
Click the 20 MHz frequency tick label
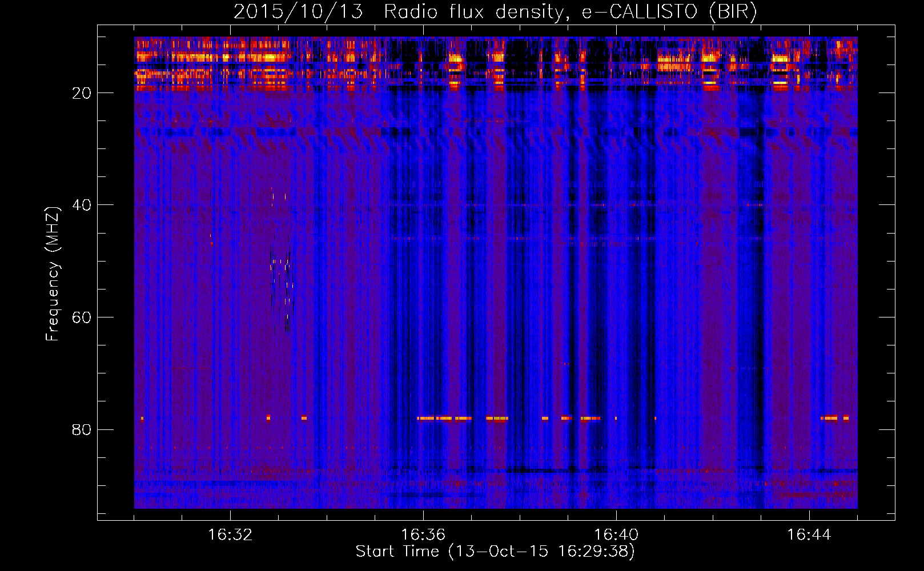pos(82,93)
